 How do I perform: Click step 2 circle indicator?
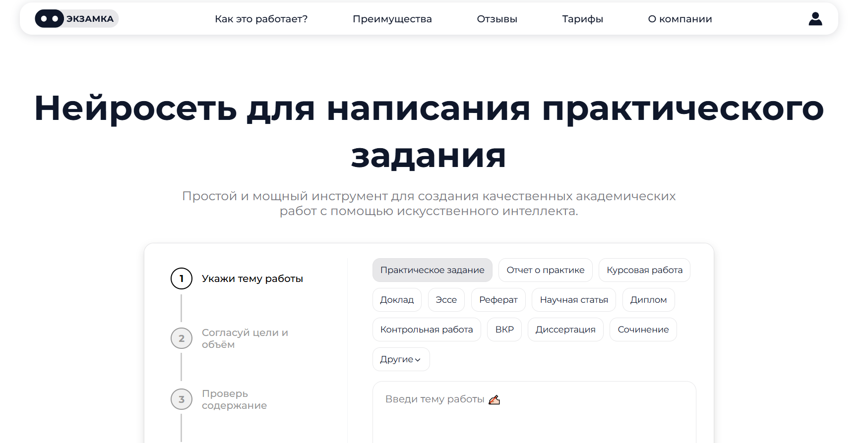click(x=182, y=338)
